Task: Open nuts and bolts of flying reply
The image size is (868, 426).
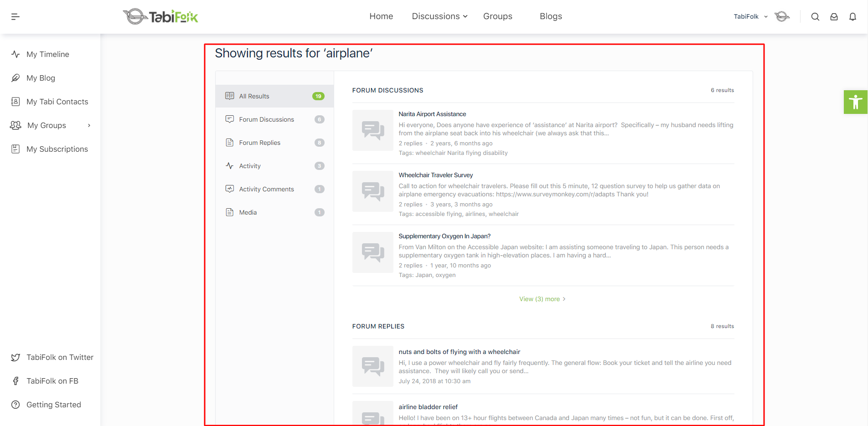Action: [x=459, y=352]
